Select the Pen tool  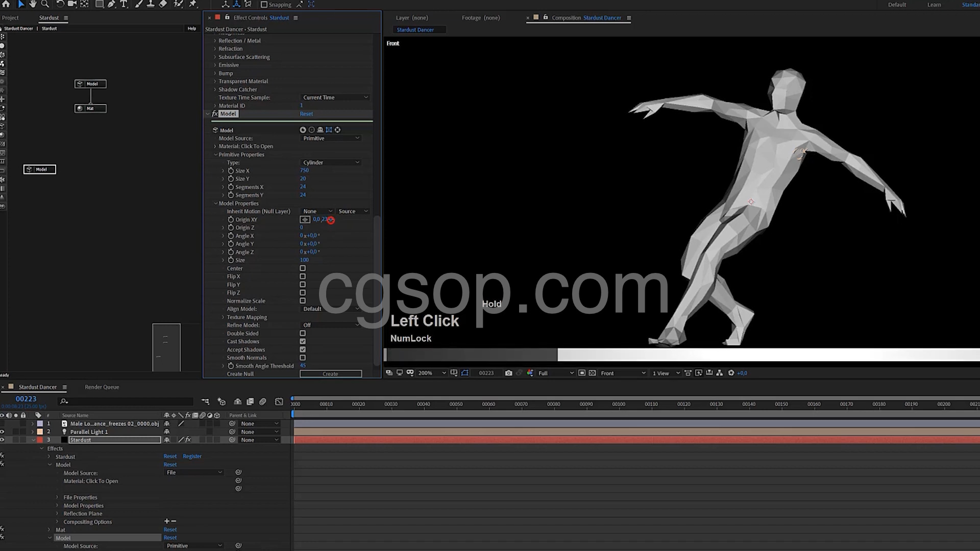point(111,4)
